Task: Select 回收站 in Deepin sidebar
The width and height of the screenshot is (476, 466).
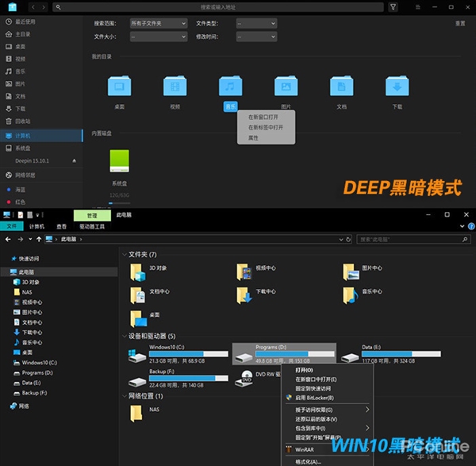Action: click(41, 121)
